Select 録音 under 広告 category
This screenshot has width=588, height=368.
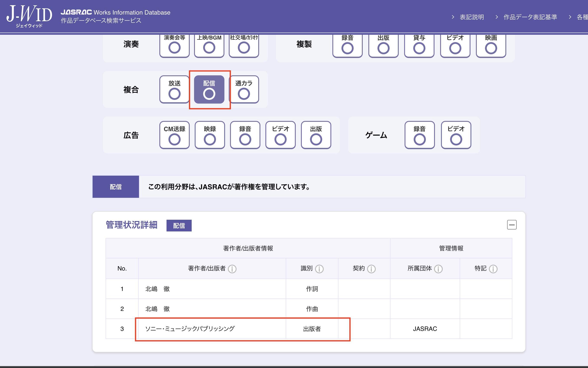(245, 135)
